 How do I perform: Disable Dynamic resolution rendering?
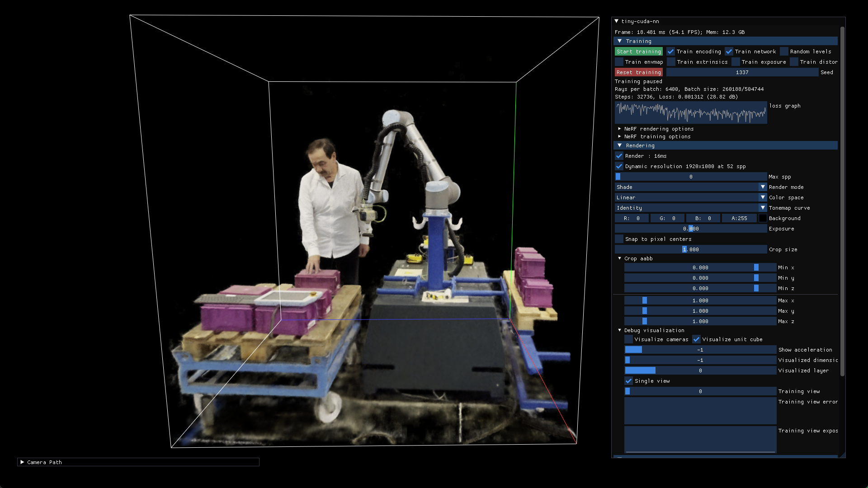pyautogui.click(x=619, y=166)
